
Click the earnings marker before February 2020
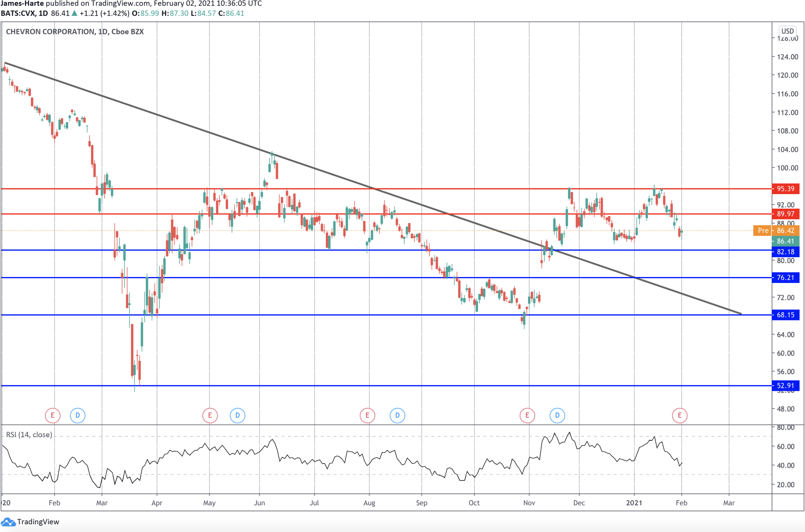(53, 415)
